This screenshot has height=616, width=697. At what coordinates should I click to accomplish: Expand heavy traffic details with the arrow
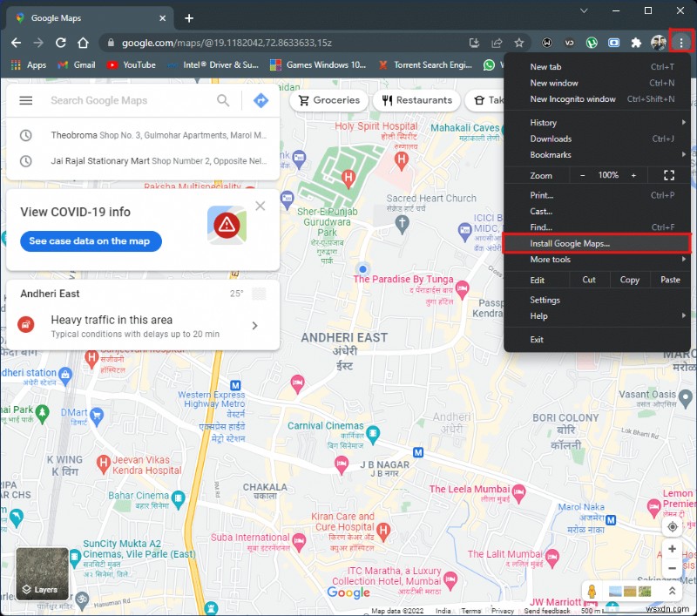pos(254,323)
